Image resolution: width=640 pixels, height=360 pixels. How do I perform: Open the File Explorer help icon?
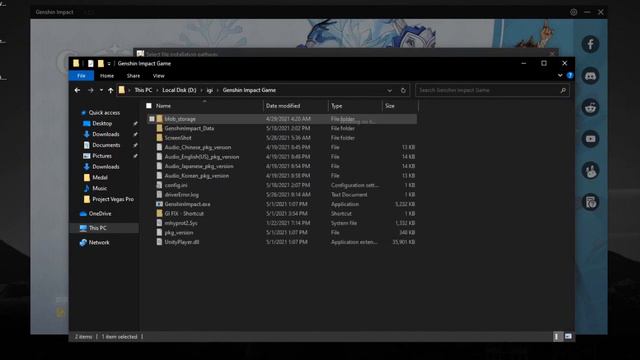pos(570,76)
